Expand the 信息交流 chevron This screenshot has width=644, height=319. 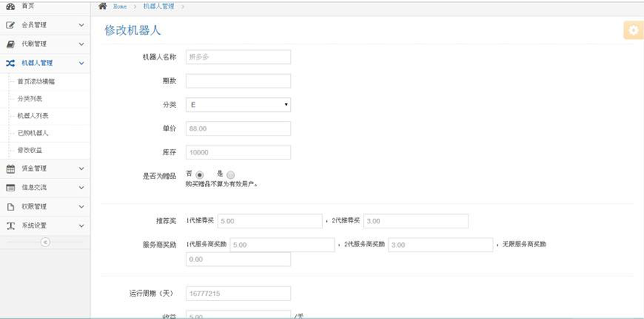pyautogui.click(x=81, y=187)
